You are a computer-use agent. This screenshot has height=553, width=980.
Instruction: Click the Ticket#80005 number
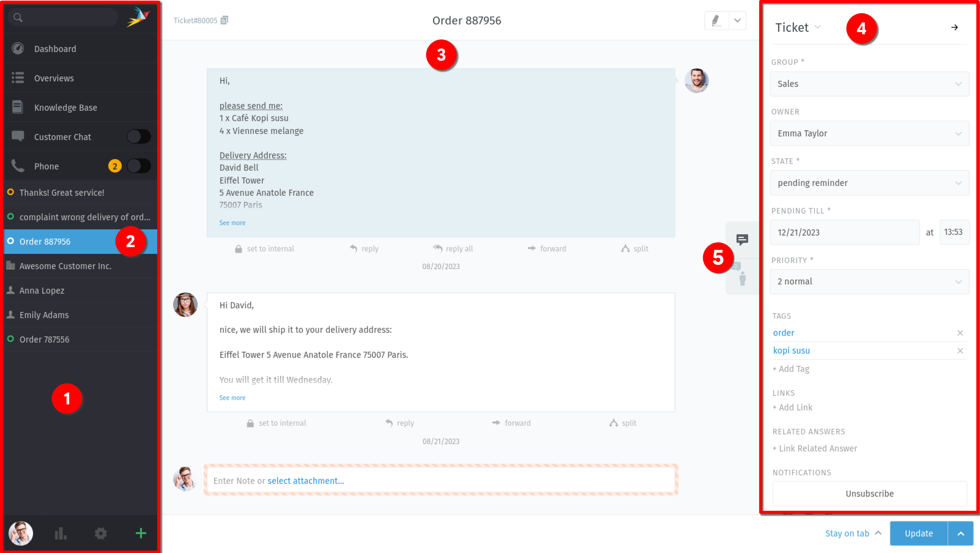coord(196,20)
